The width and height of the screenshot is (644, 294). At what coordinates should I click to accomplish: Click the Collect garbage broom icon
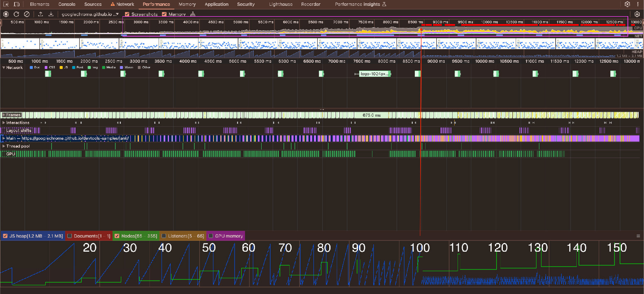click(x=193, y=14)
